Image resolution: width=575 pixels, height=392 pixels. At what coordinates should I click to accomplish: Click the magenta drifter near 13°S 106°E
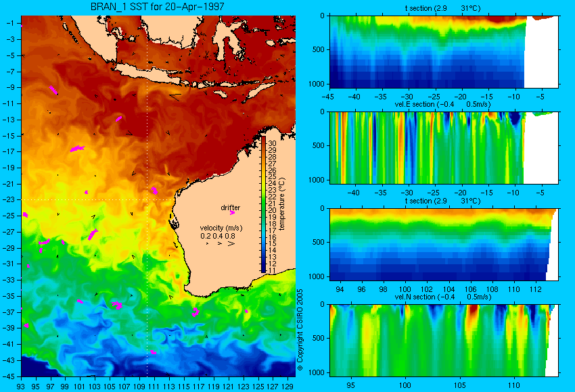119,118
